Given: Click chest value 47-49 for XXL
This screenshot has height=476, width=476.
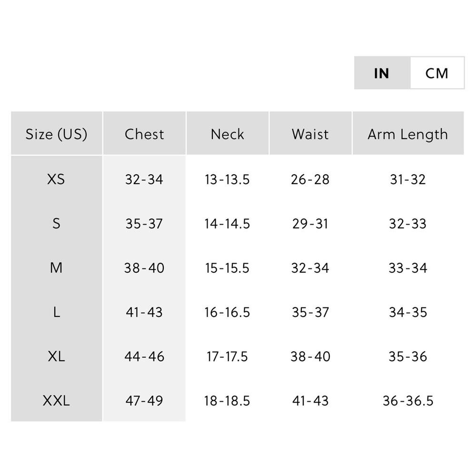Looking at the screenshot, I should click(144, 400).
